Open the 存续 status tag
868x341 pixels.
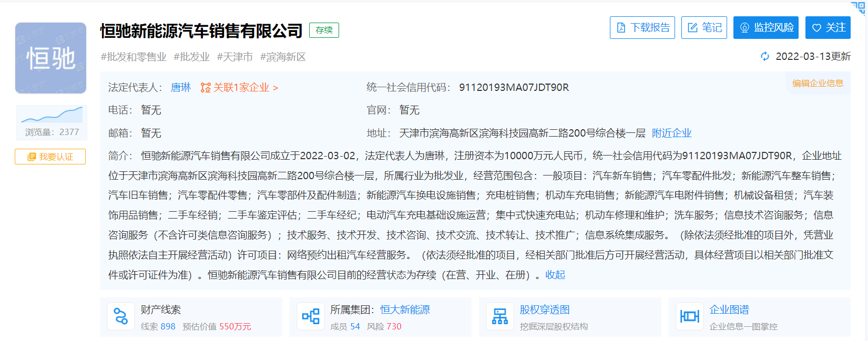coord(324,30)
